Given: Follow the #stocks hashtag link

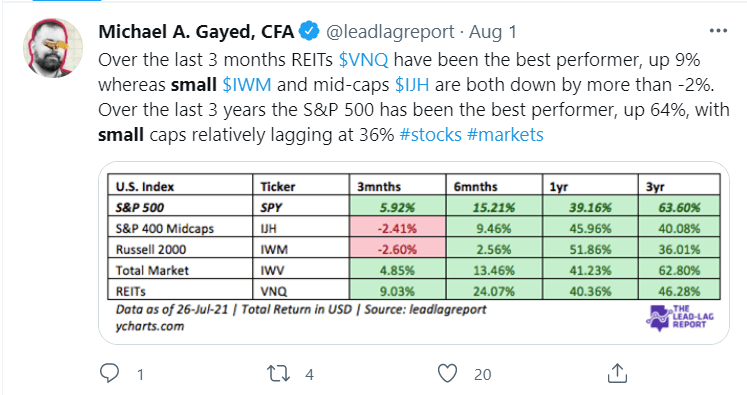Looking at the screenshot, I should [431, 135].
